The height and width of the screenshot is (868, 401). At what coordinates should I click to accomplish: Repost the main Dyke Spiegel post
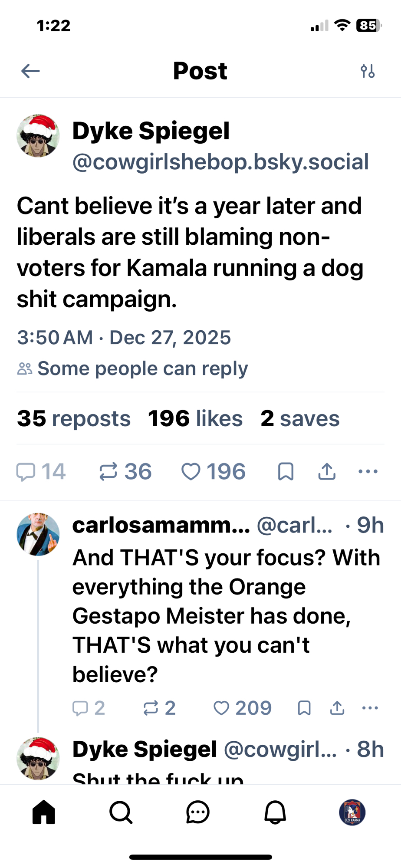click(108, 472)
